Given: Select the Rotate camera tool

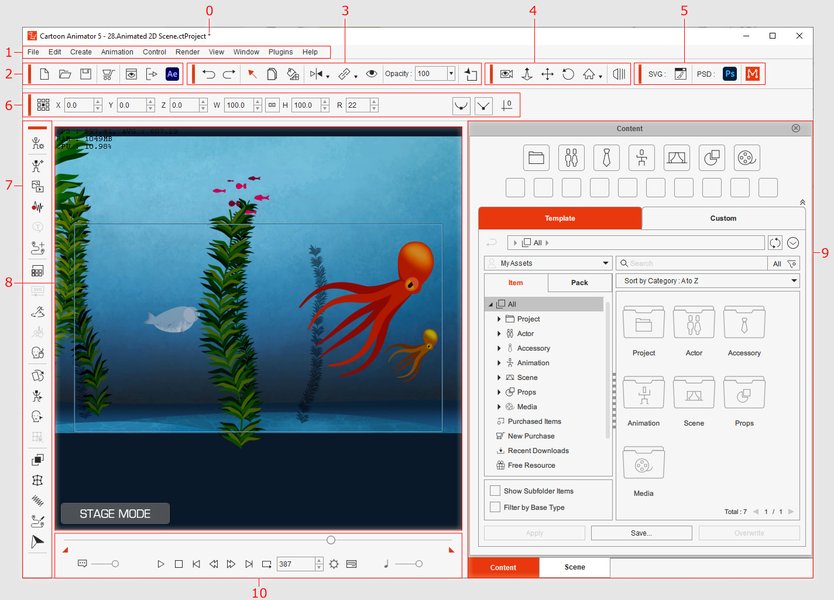Looking at the screenshot, I should (568, 74).
